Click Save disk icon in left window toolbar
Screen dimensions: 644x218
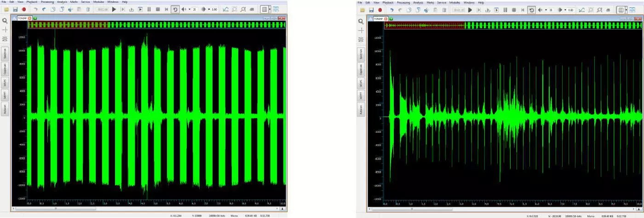click(x=15, y=9)
